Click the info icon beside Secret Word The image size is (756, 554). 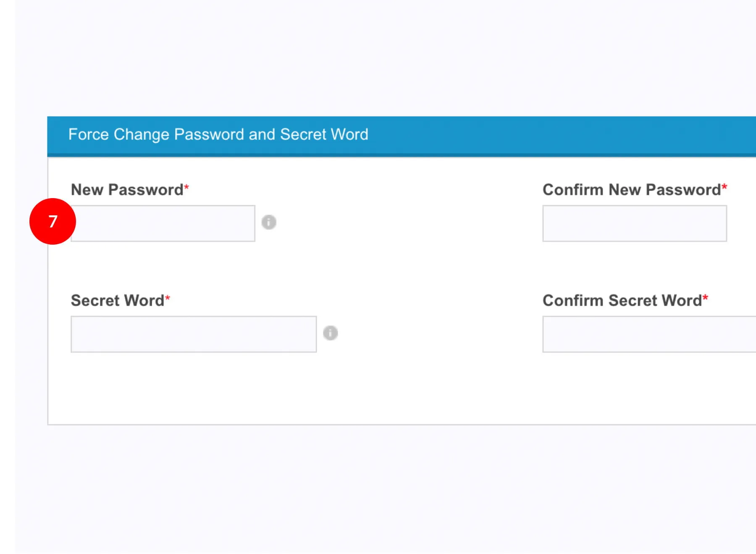330,333
